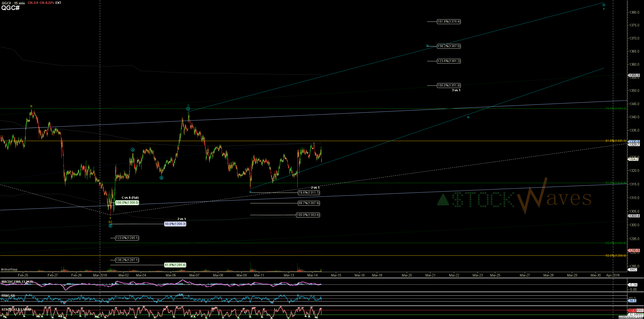
Task: Select the 50.0%(1300.3) retracement label
Action: click(x=175, y=224)
